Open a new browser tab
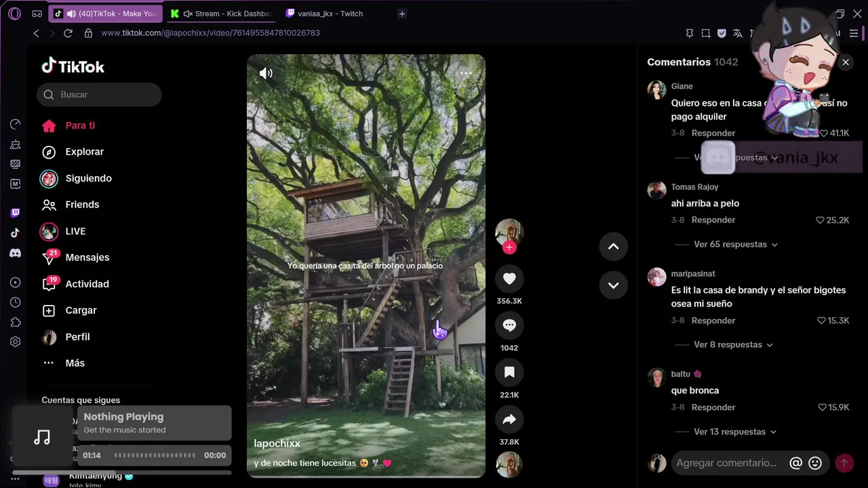Screen dimensions: 868x488 click(402, 14)
